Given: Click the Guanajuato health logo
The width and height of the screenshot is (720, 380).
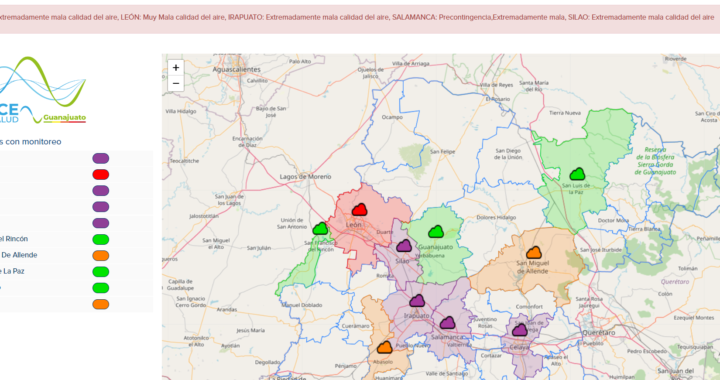Looking at the screenshot, I should 43,90.
